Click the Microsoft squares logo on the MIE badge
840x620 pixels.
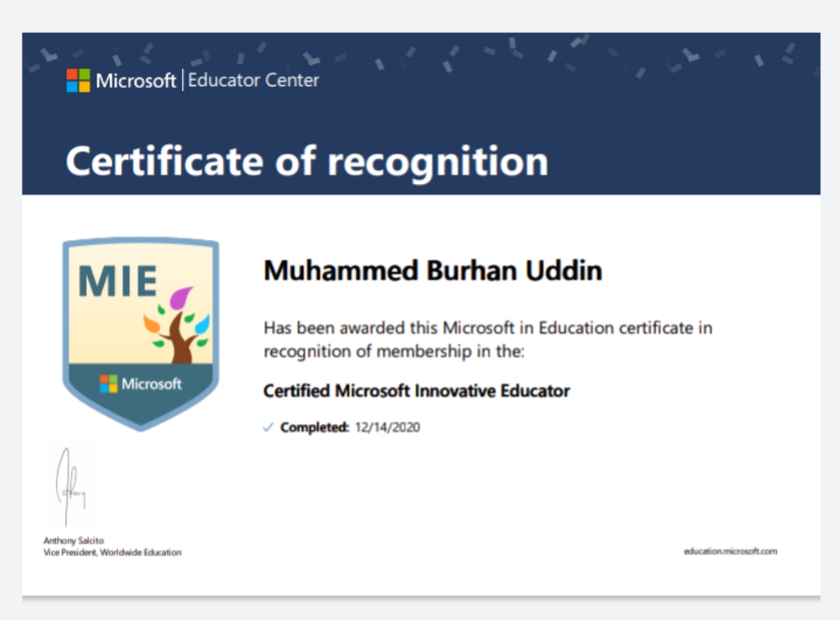coord(108,384)
